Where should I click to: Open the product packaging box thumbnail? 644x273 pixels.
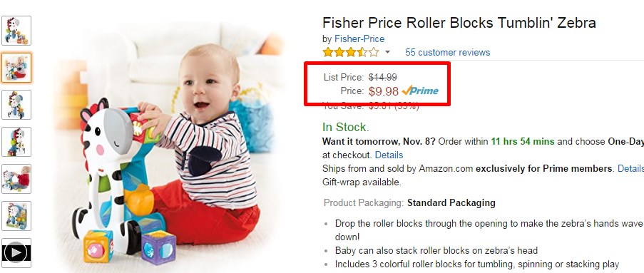16,216
